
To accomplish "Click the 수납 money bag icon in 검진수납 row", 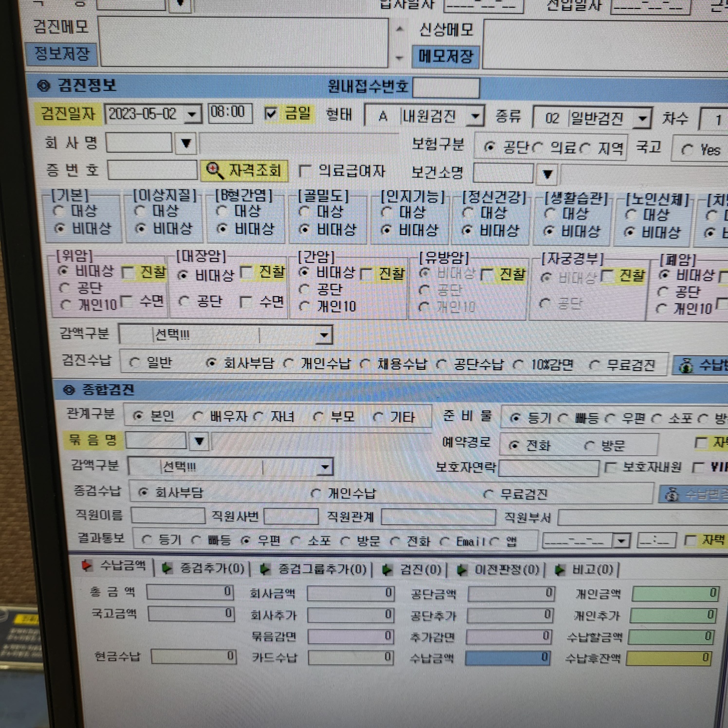I will pyautogui.click(x=686, y=365).
